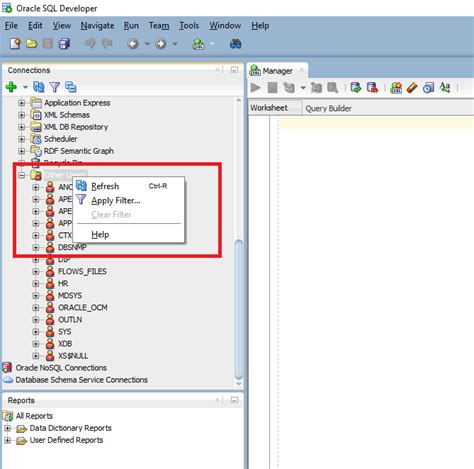Open the Back history dropdown arrow
The height and width of the screenshot is (469, 474).
click(x=147, y=44)
